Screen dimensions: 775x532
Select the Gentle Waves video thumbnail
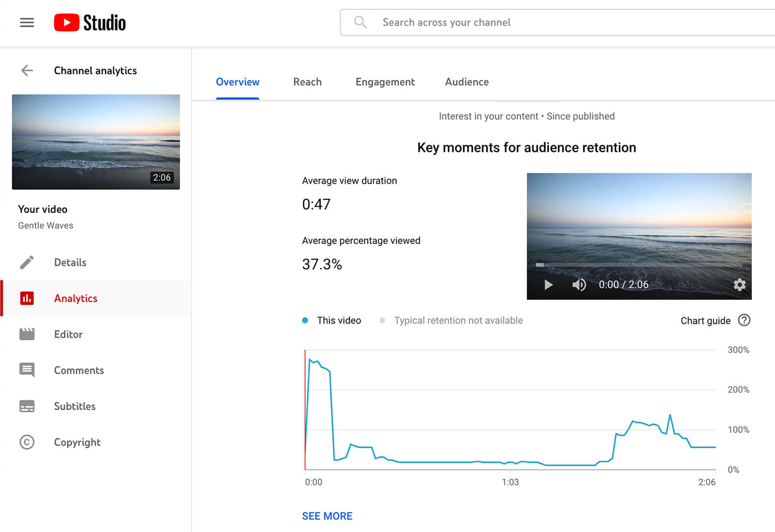click(x=95, y=142)
